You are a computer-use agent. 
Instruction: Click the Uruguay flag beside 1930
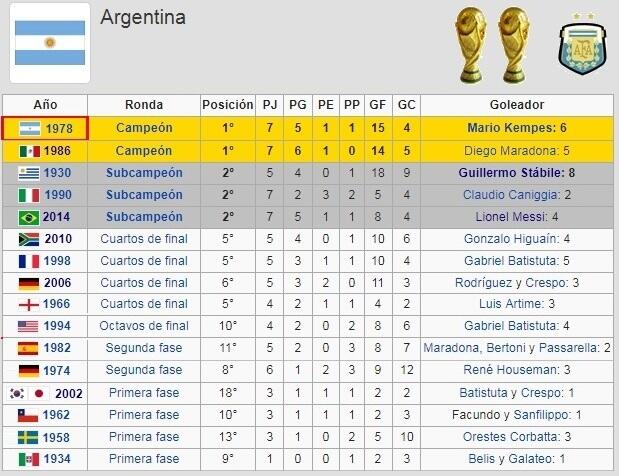[x=29, y=173]
